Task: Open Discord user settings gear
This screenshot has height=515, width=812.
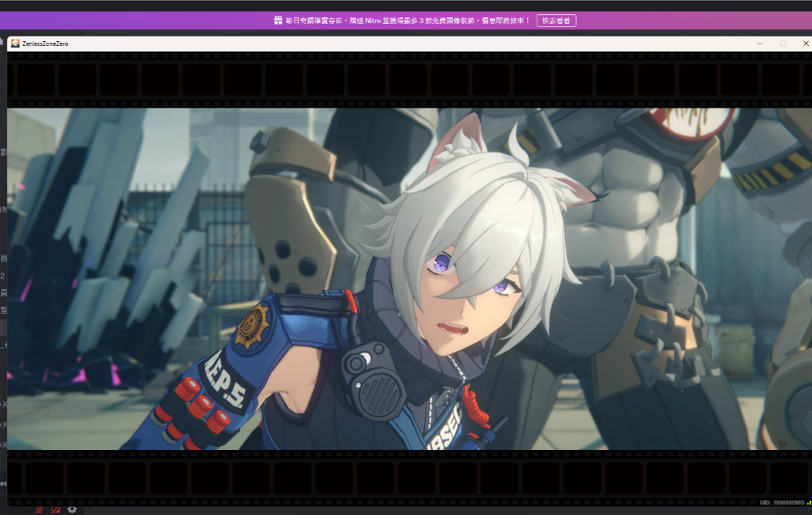Action: click(x=72, y=509)
